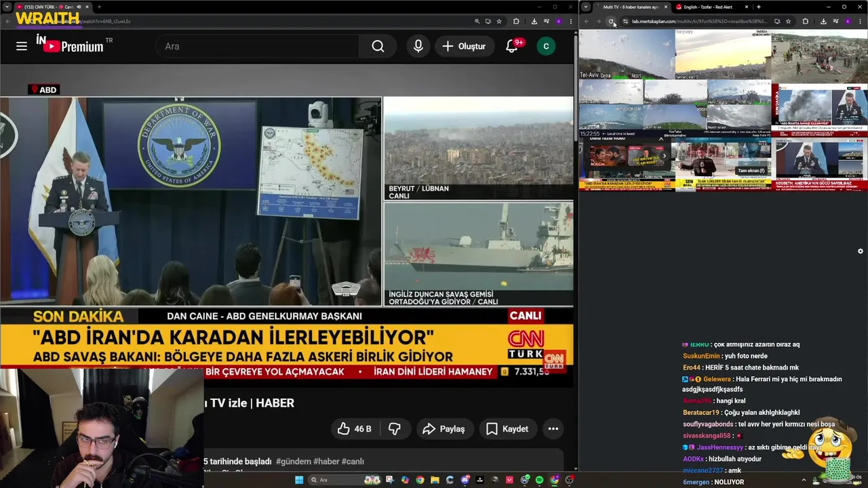Open the green 'C' YouTube account avatar
This screenshot has width=868, height=488.
click(546, 46)
